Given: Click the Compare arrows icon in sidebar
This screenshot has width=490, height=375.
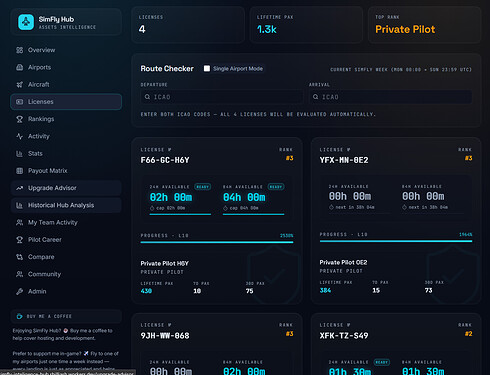Looking at the screenshot, I should [20, 257].
